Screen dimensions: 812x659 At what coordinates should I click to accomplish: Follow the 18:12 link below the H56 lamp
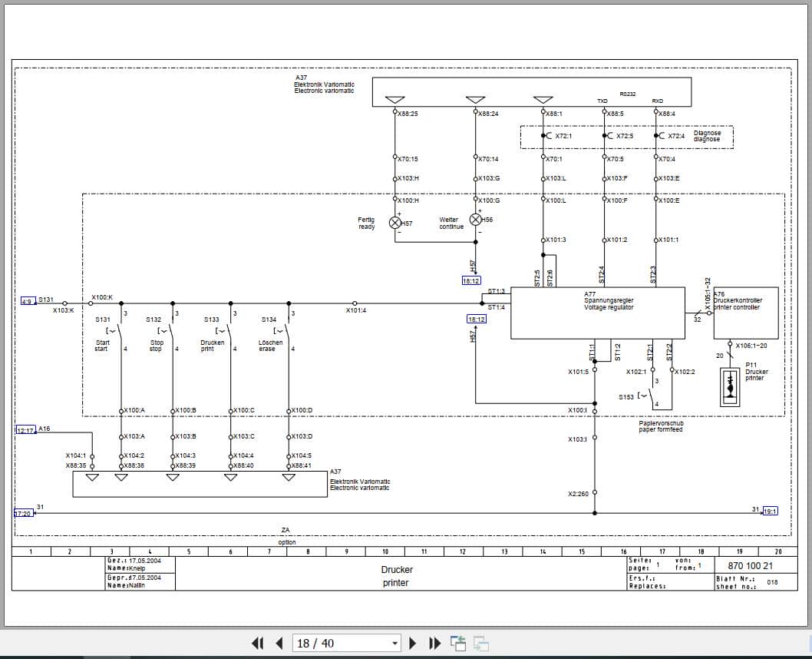click(x=470, y=281)
